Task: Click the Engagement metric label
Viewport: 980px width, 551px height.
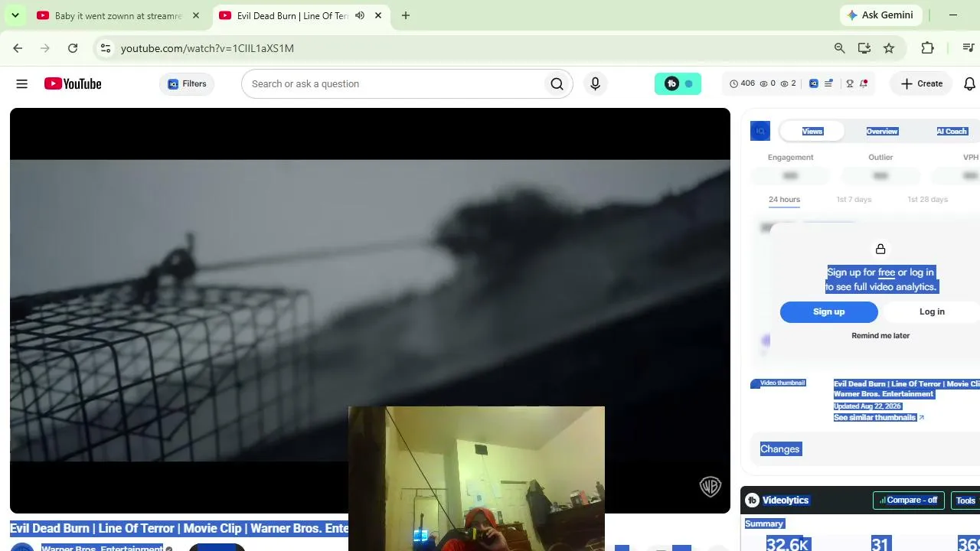Action: point(791,158)
